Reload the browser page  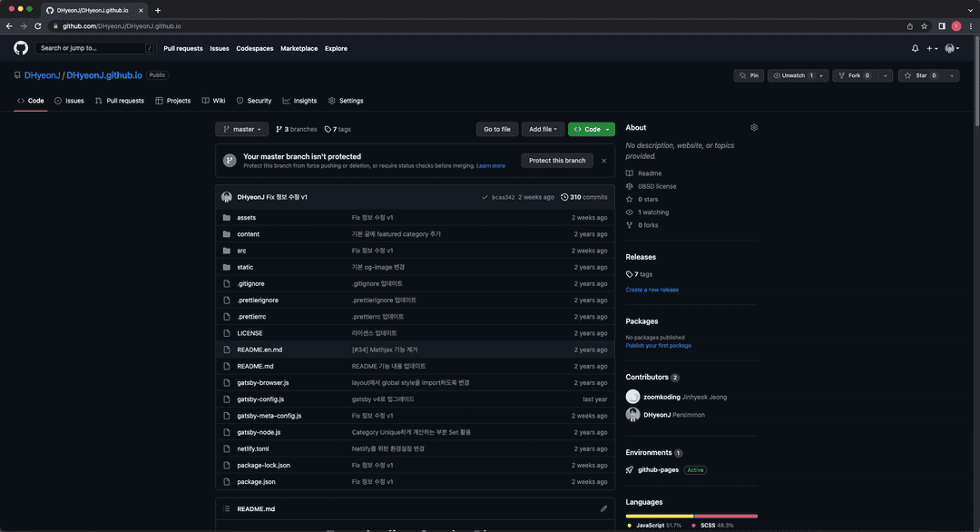coord(37,26)
